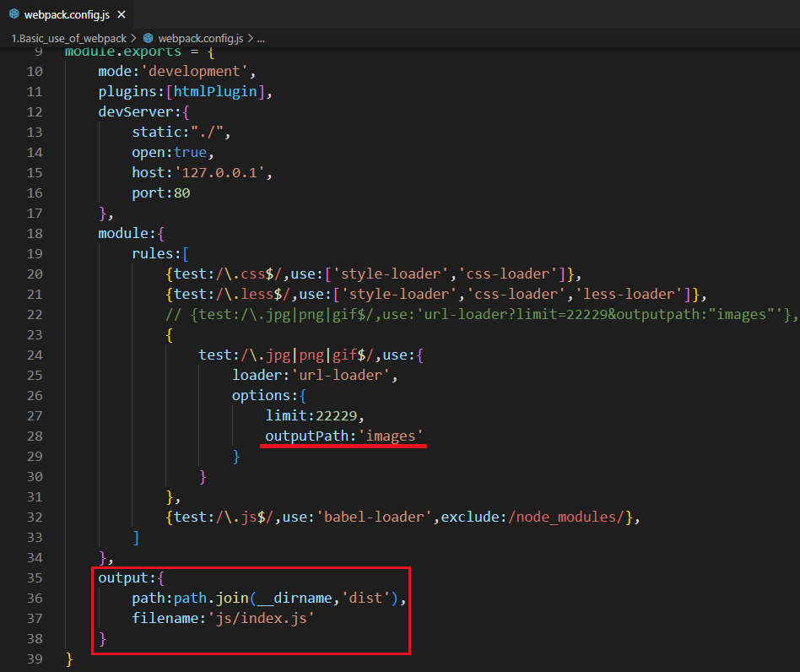The height and width of the screenshot is (672, 800).
Task: Click line number 18 in gutter
Action: point(35,234)
